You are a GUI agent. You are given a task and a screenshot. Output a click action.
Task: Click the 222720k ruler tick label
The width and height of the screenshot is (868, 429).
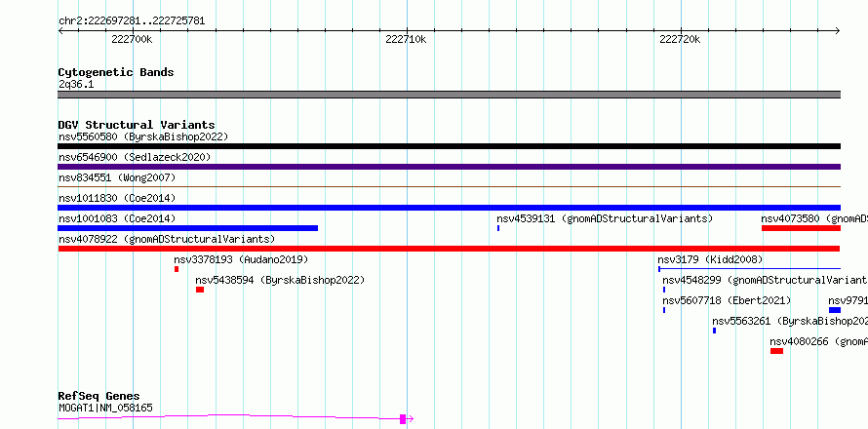680,39
